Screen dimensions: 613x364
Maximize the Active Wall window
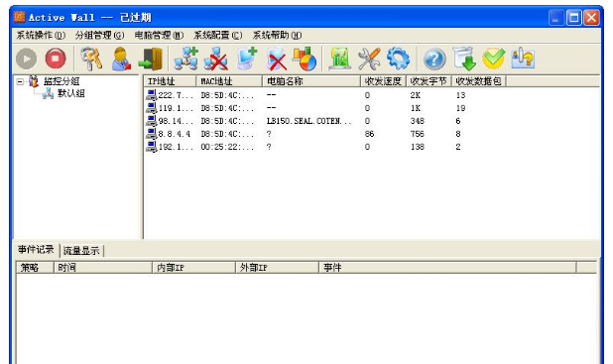pos(574,18)
